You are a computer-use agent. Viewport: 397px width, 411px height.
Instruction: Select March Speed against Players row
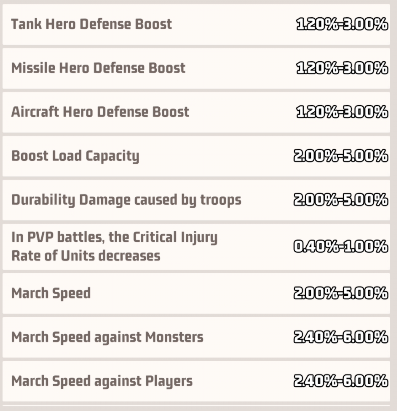click(196, 381)
